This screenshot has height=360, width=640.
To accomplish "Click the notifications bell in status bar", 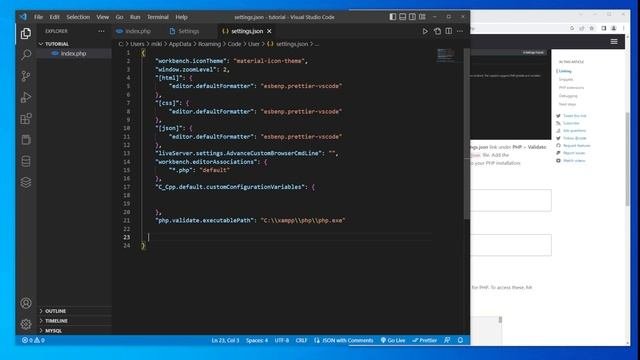I will (460, 340).
